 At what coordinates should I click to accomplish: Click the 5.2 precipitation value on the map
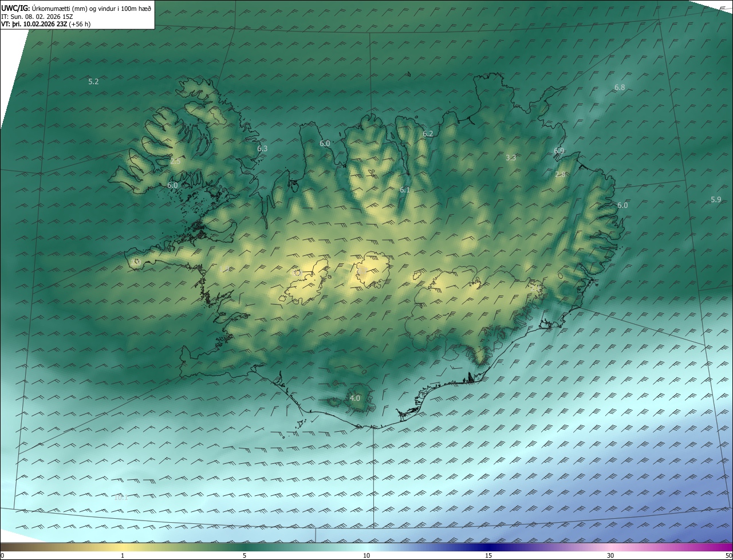pos(93,82)
